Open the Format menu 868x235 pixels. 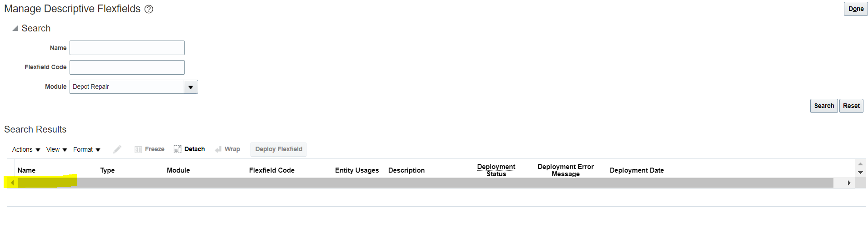pos(86,149)
